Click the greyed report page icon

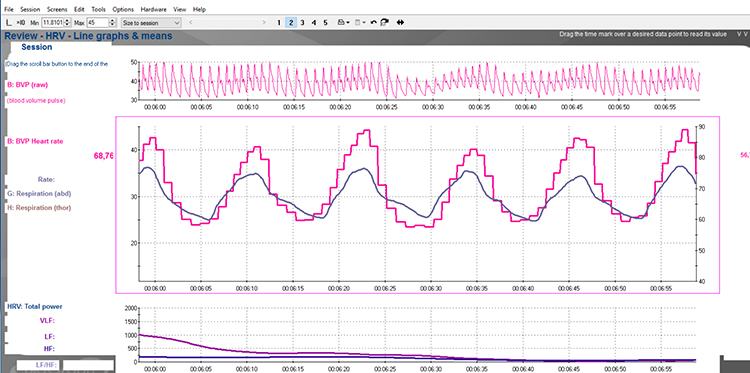click(357, 22)
